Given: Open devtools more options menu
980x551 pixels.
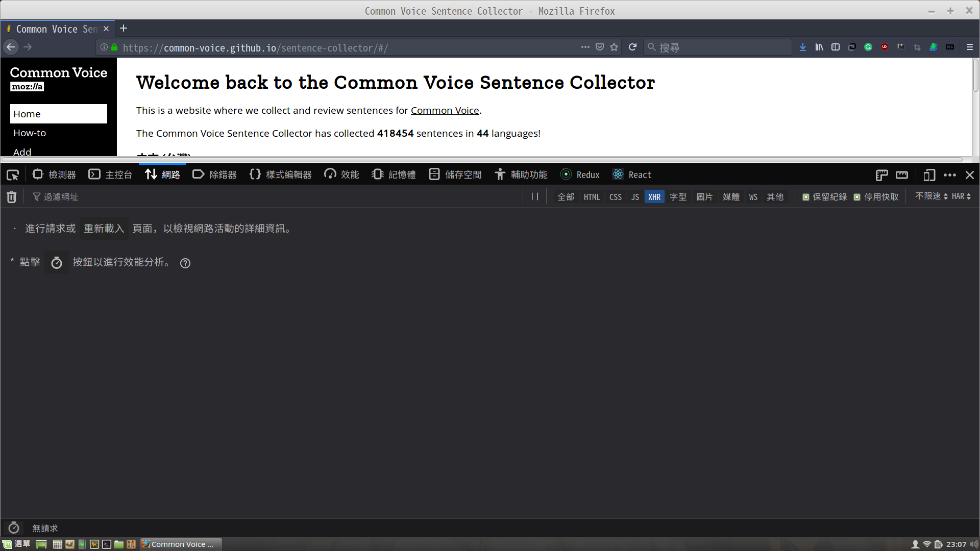Looking at the screenshot, I should pyautogui.click(x=950, y=175).
